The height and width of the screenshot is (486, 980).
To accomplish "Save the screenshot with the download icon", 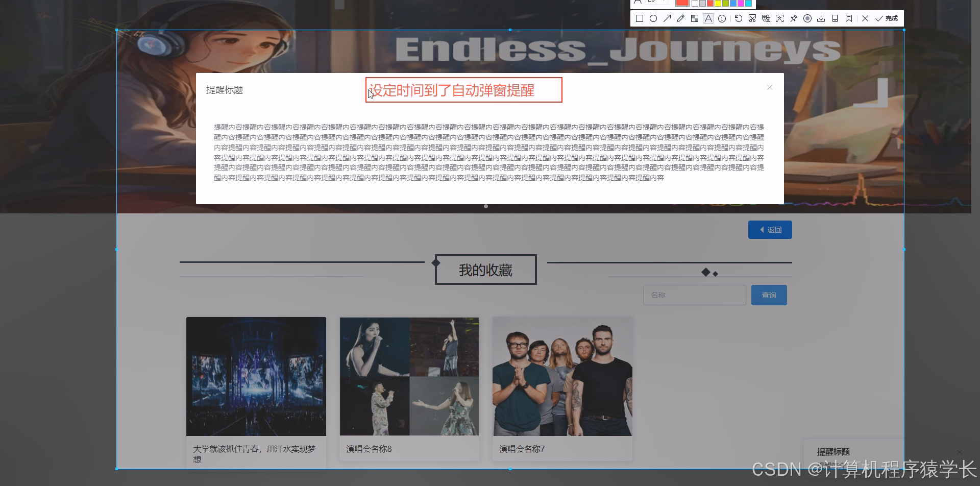I will (821, 18).
